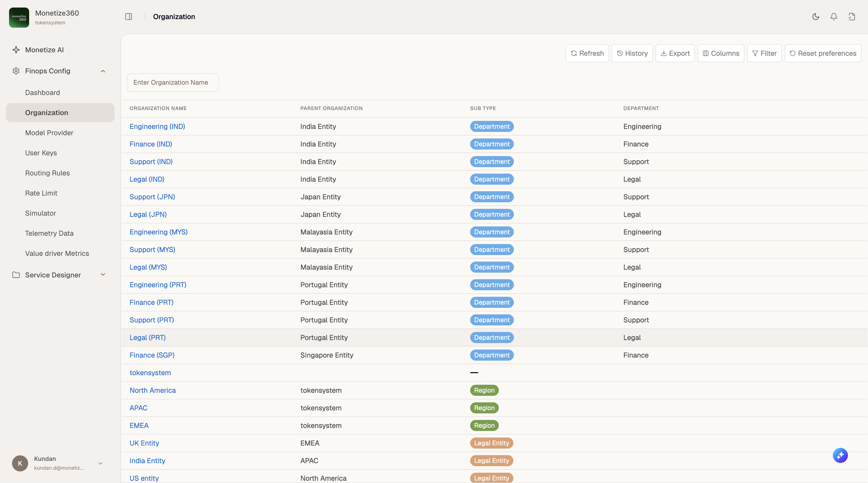This screenshot has height=483, width=868.
Task: Refresh the organization table
Action: (x=587, y=53)
